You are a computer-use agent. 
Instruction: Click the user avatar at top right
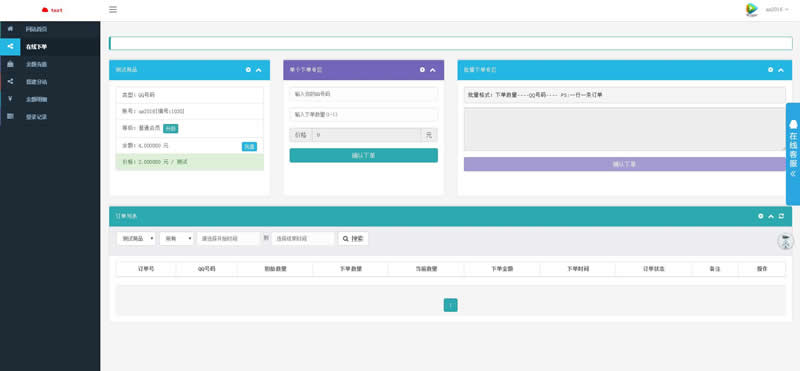click(751, 9)
